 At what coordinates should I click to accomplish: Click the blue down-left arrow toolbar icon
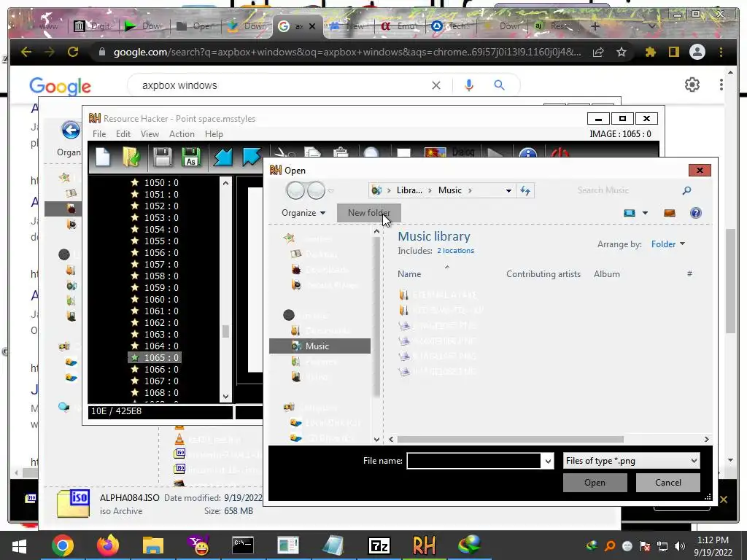pyautogui.click(x=222, y=157)
